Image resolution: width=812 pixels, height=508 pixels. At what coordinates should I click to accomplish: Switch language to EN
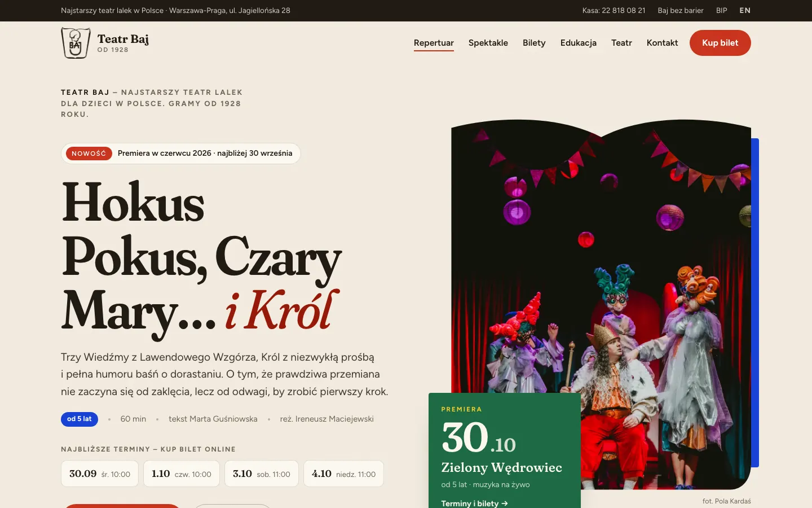(745, 11)
